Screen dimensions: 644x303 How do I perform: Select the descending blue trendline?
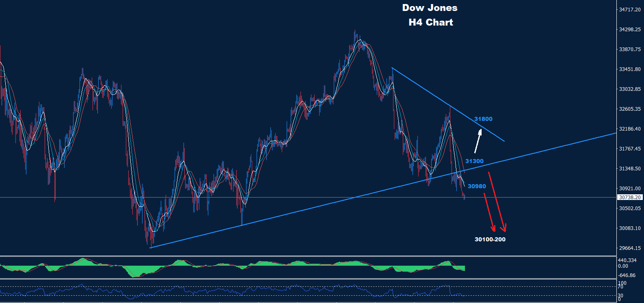pyautogui.click(x=447, y=103)
